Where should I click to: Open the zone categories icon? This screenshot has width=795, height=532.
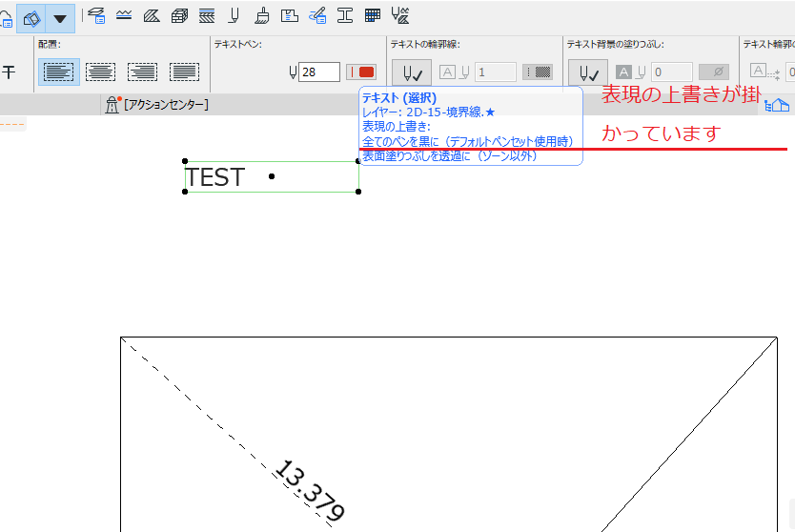tap(290, 15)
